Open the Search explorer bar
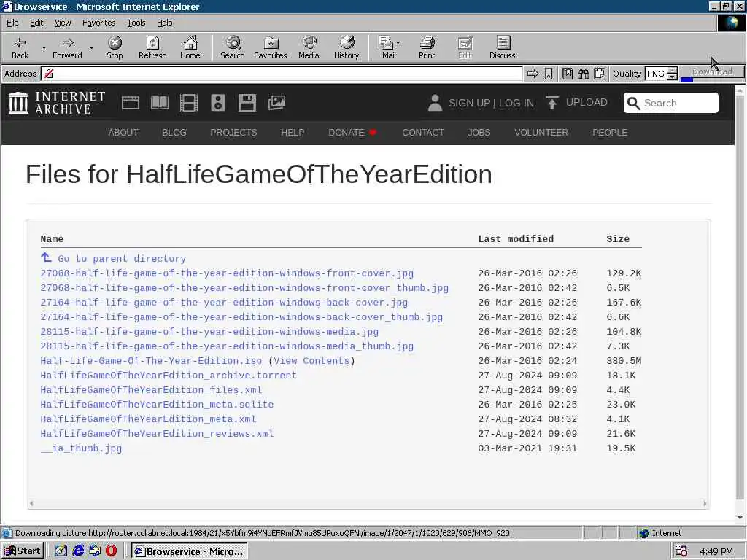This screenshot has width=747, height=560. tap(233, 47)
